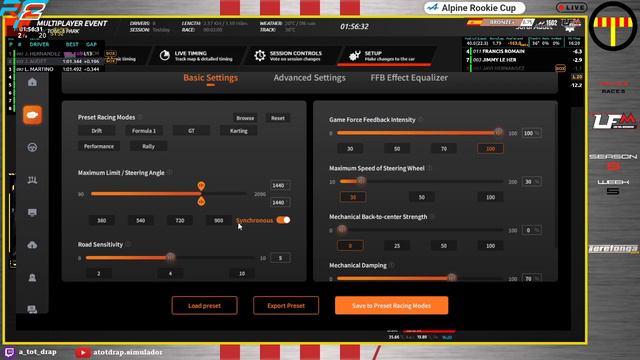The height and width of the screenshot is (360, 640).
Task: Click the Export Preset button
Action: point(286,305)
